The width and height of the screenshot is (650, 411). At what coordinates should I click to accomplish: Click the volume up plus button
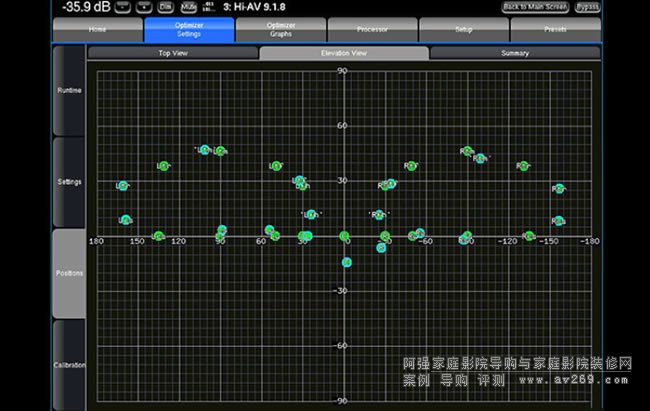coord(144,7)
